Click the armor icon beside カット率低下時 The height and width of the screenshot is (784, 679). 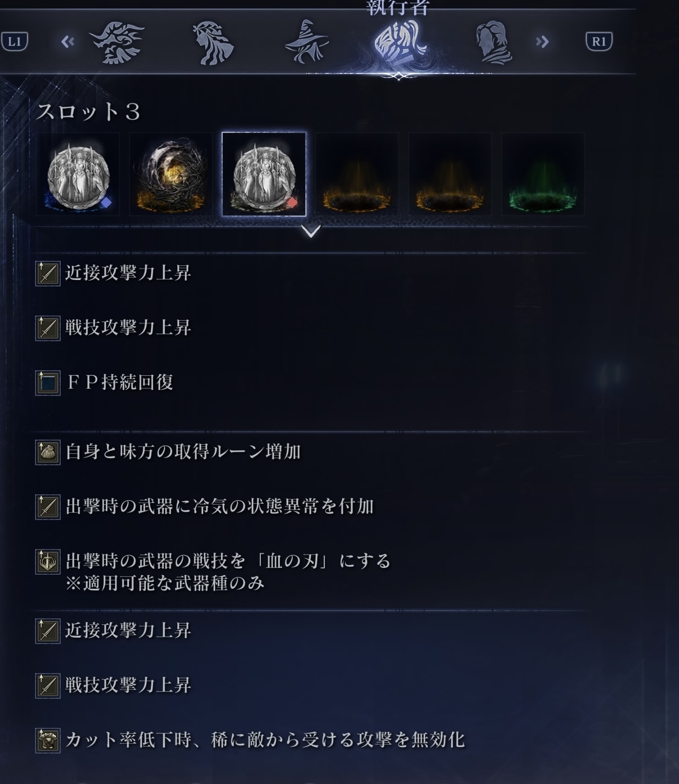tap(48, 740)
